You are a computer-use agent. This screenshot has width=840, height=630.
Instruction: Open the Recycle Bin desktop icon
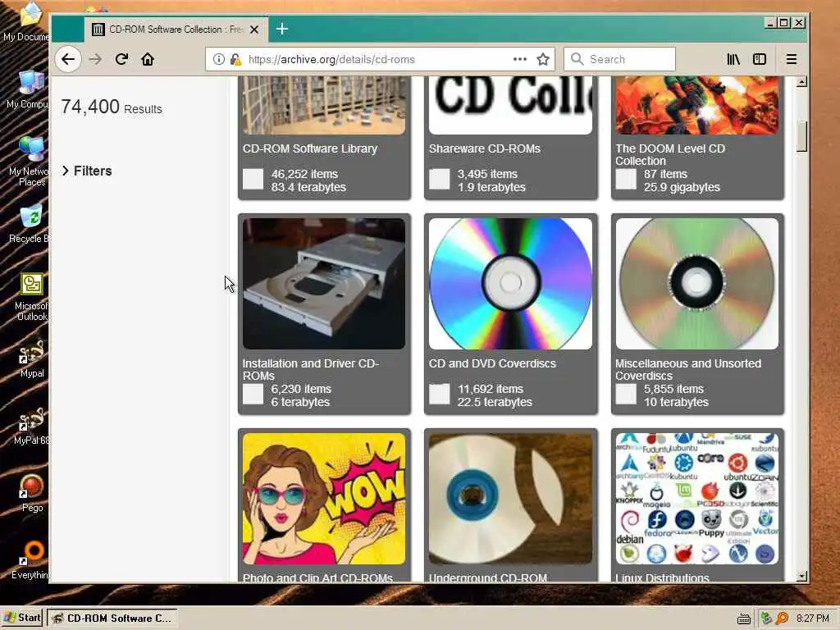[30, 224]
